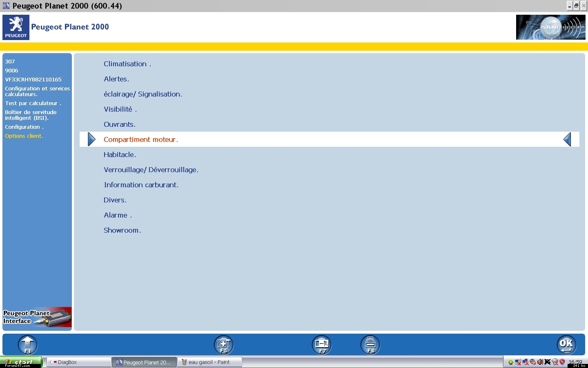Screen dimensions: 588x368
Task: Switch to DiagBox in taskbar
Action: (79, 362)
